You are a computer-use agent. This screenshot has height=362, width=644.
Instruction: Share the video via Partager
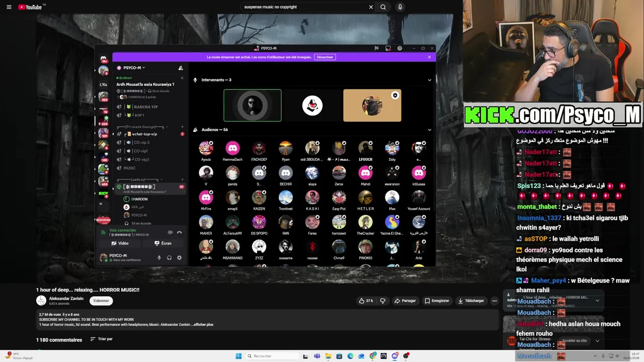pos(405,301)
